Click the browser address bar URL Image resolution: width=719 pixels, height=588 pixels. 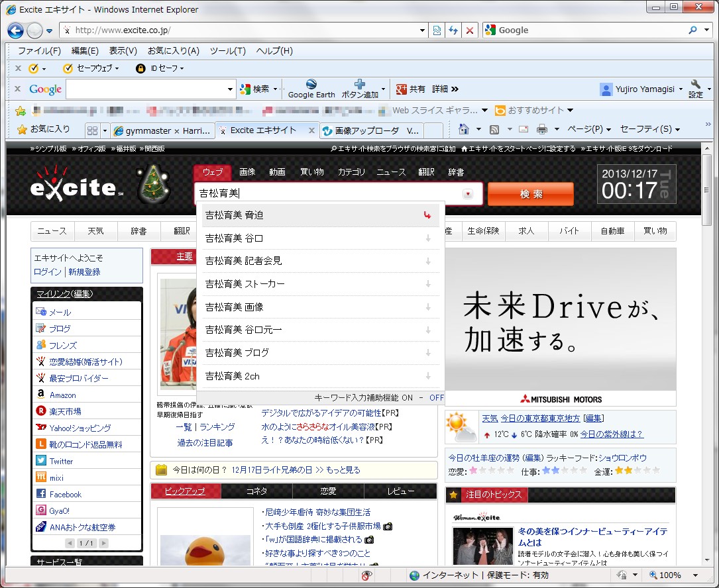point(123,30)
